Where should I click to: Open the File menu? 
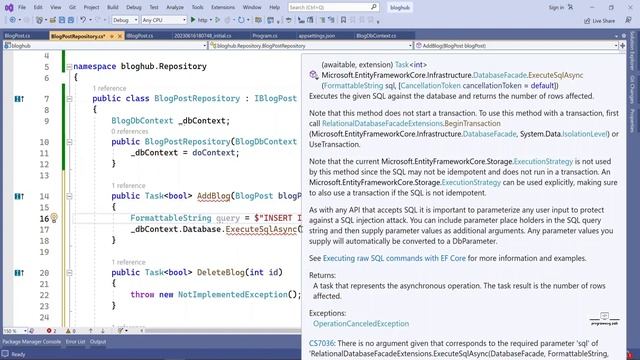(x=22, y=7)
